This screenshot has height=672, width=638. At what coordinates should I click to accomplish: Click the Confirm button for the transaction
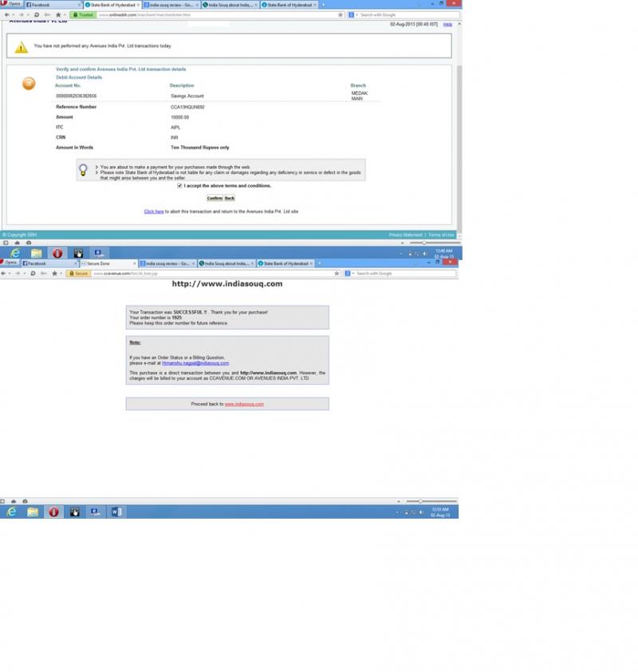(x=215, y=199)
